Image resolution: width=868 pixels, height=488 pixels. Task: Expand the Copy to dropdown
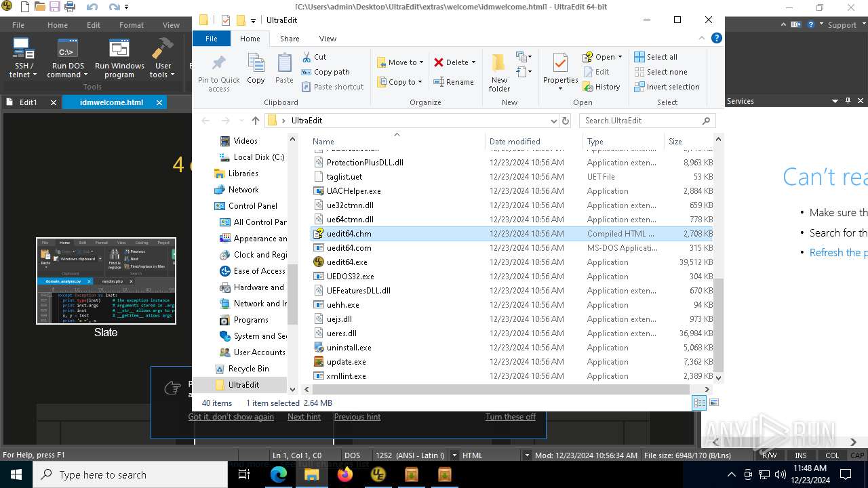point(420,82)
